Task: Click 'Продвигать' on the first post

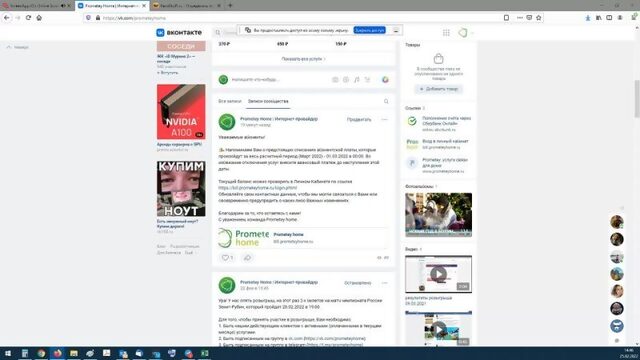Action: (359, 120)
